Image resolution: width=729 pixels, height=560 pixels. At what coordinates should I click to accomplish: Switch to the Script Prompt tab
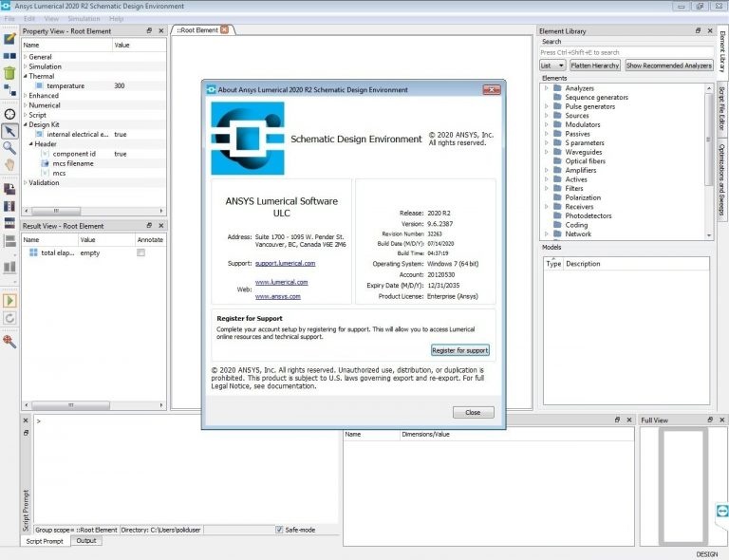45,541
